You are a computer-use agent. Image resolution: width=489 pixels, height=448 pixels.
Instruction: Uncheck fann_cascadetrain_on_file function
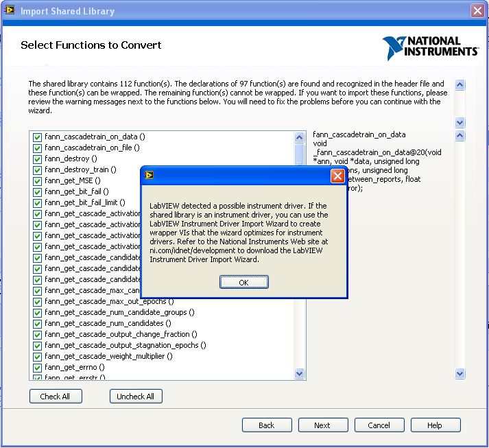pyautogui.click(x=37, y=148)
